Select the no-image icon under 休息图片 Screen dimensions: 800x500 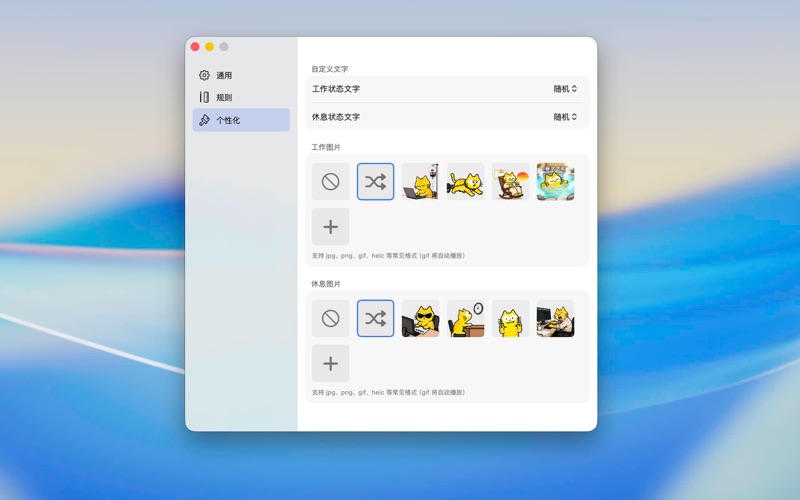click(331, 318)
